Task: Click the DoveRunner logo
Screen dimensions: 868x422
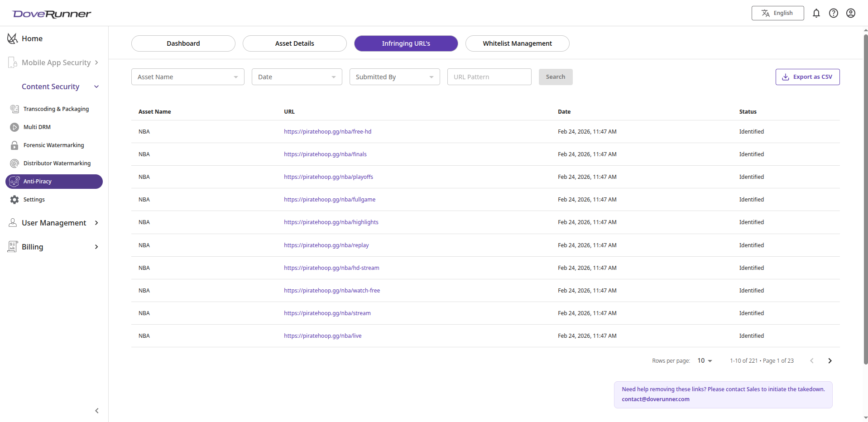Action: click(52, 14)
